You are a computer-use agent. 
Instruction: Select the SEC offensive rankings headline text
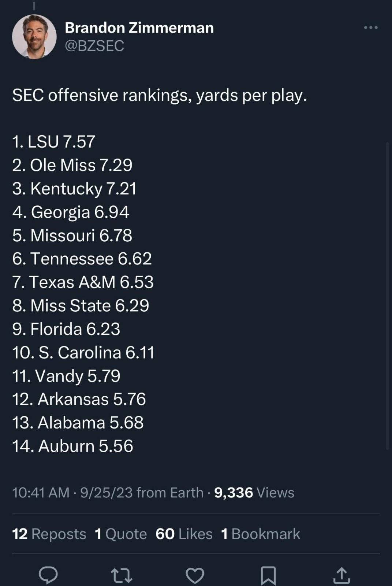click(160, 95)
